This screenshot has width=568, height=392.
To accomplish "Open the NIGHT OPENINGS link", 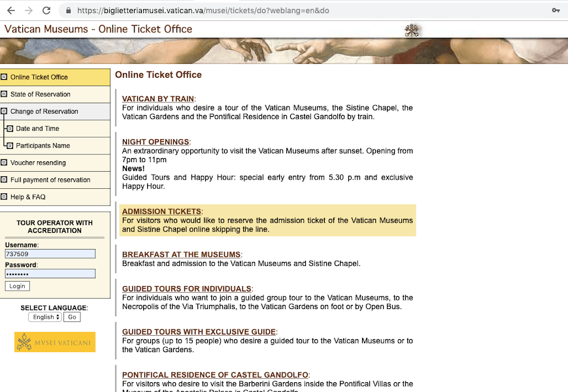I will tap(156, 142).
